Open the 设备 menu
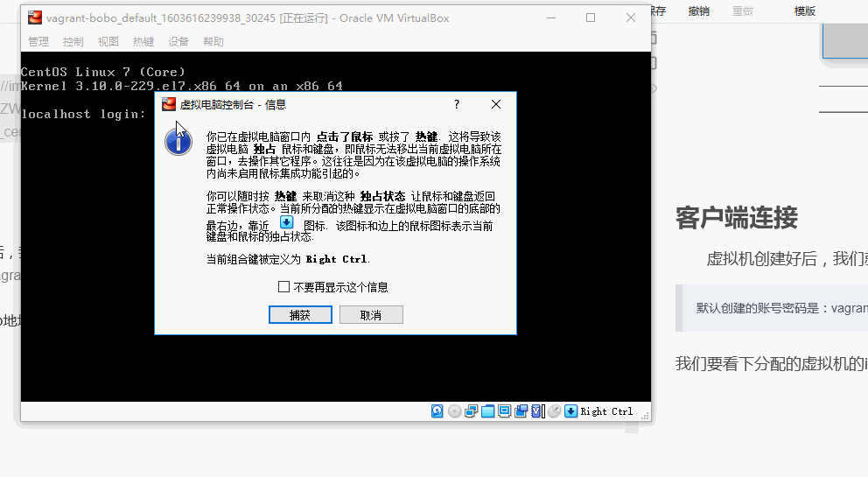 [178, 41]
